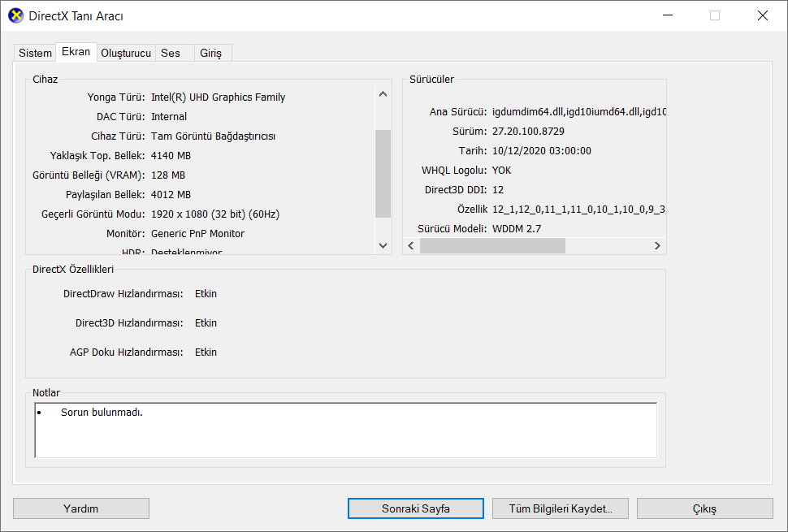The width and height of the screenshot is (788, 532).
Task: Click the DirectX title bar icon
Action: pyautogui.click(x=16, y=15)
